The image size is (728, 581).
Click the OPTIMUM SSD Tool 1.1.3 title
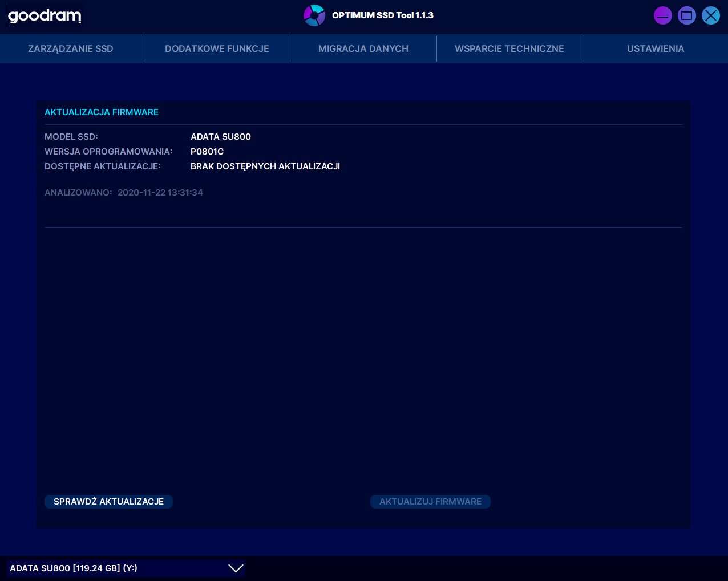[x=382, y=15]
